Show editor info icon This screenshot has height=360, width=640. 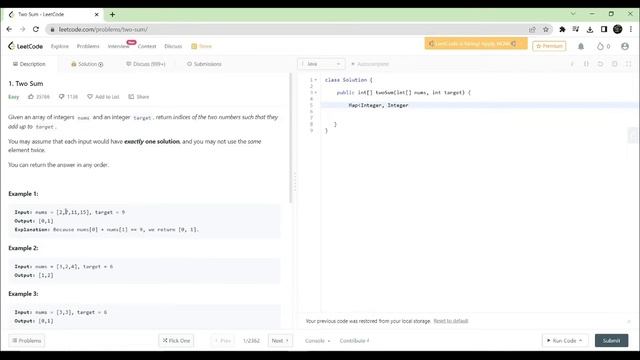click(572, 64)
